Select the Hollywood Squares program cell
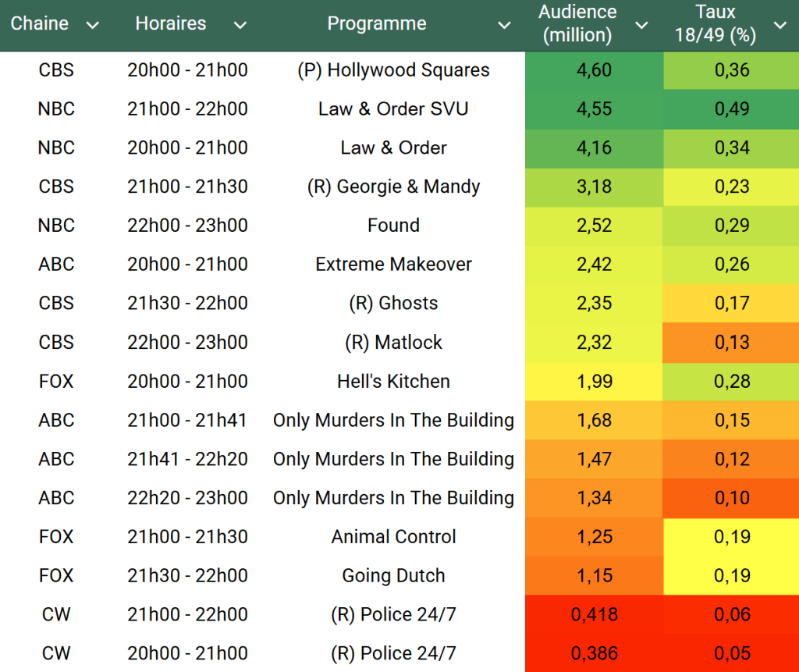This screenshot has width=799, height=672. [x=393, y=70]
